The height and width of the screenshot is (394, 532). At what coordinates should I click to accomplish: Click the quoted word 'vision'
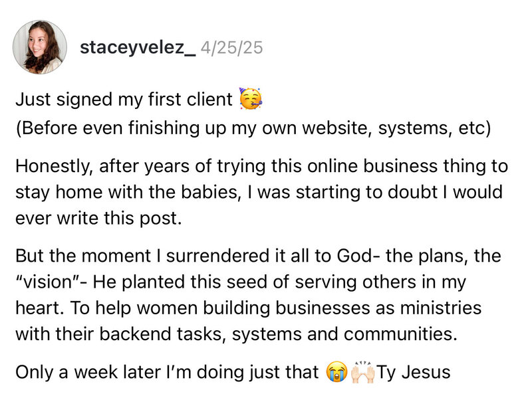coord(49,282)
